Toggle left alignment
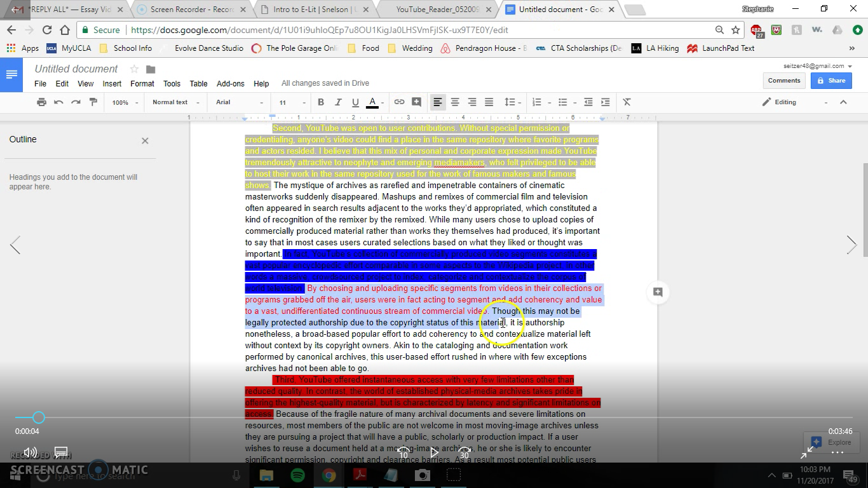The image size is (868, 488). pyautogui.click(x=438, y=102)
